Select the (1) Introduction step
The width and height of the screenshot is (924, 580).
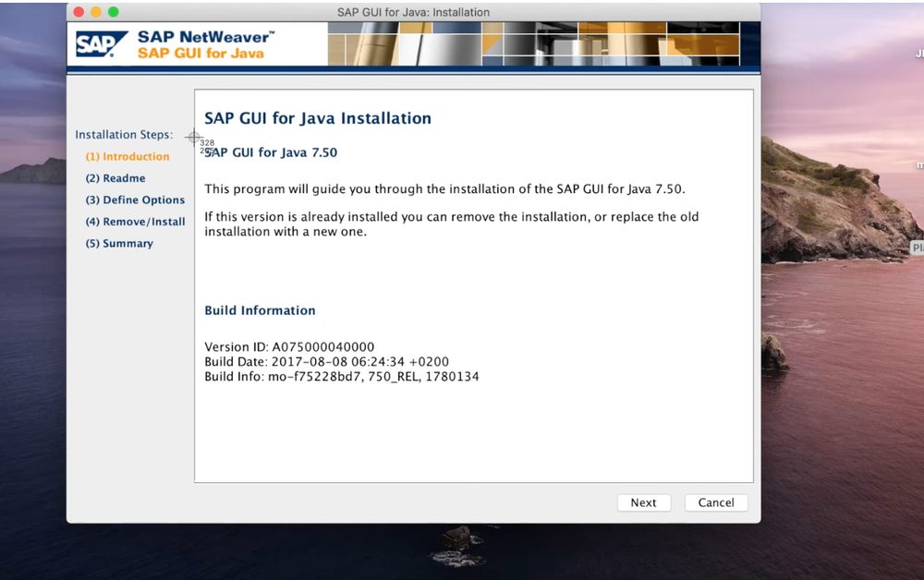[128, 157]
